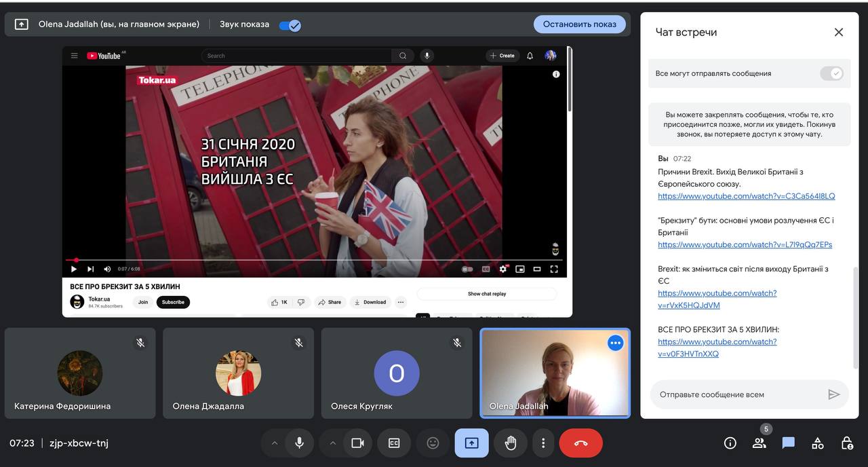
Task: Open more actions ellipsis under video
Action: pyautogui.click(x=401, y=302)
